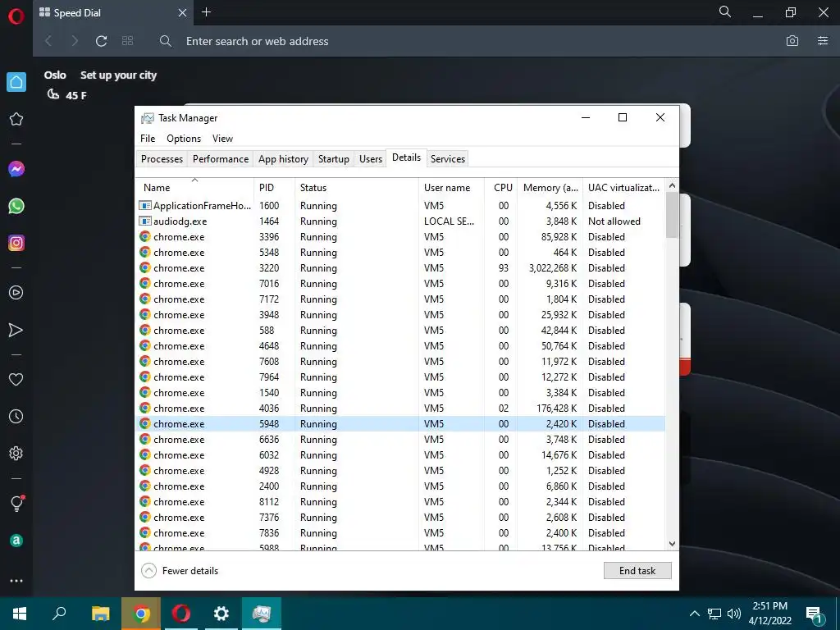Select chrome.exe process with PID 8112

400,502
